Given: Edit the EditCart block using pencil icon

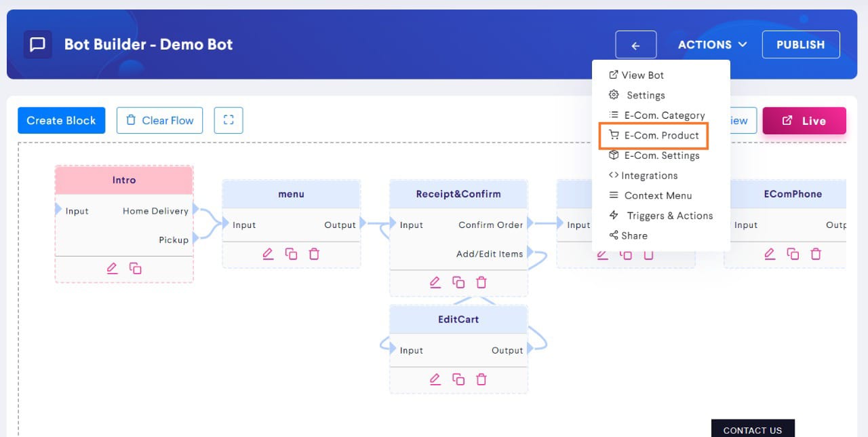Looking at the screenshot, I should click(435, 379).
